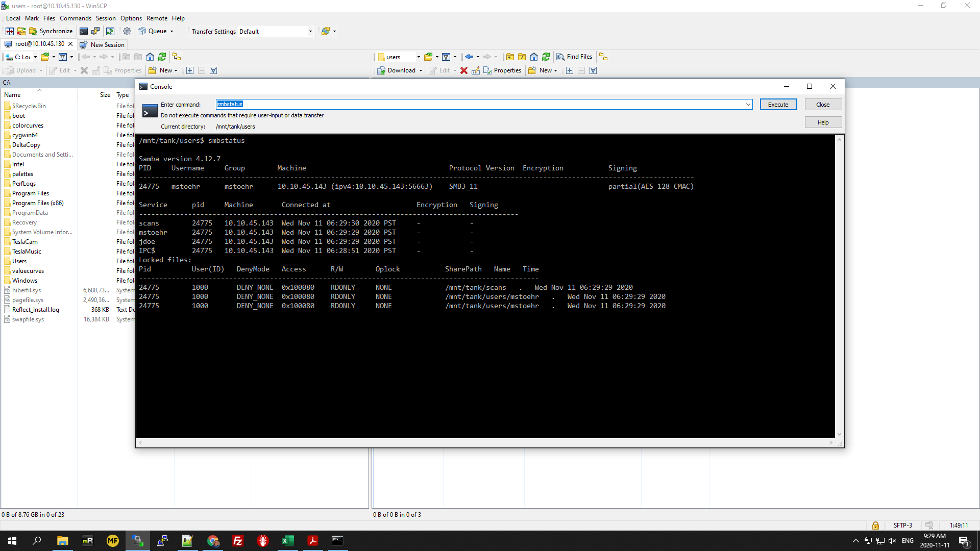
Task: Sort local files by Name column
Action: (39, 95)
